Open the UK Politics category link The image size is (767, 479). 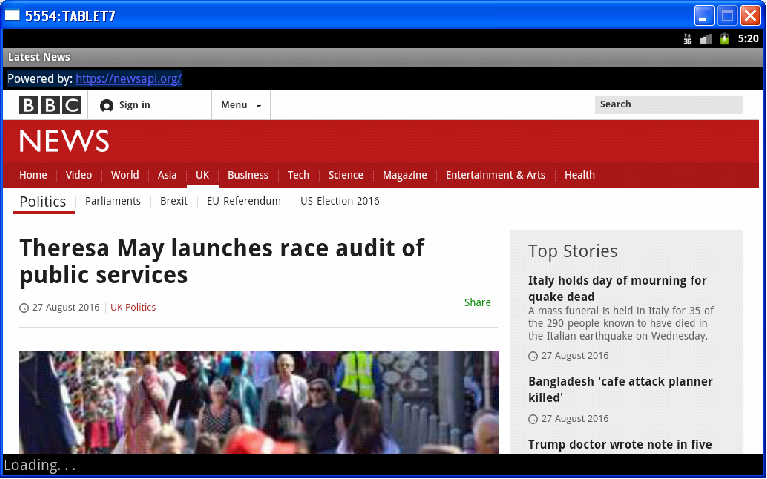point(133,308)
